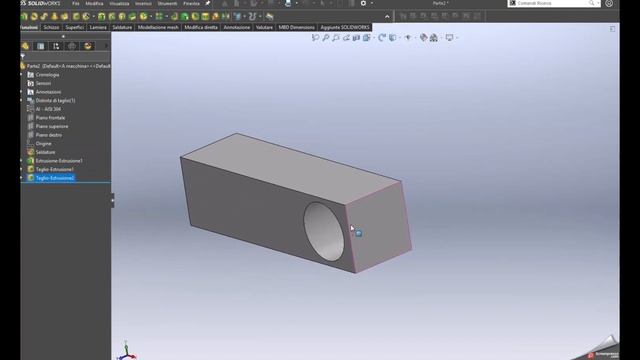This screenshot has height=360, width=640.
Task: Select AI - AISI 304 material item
Action: point(48,109)
